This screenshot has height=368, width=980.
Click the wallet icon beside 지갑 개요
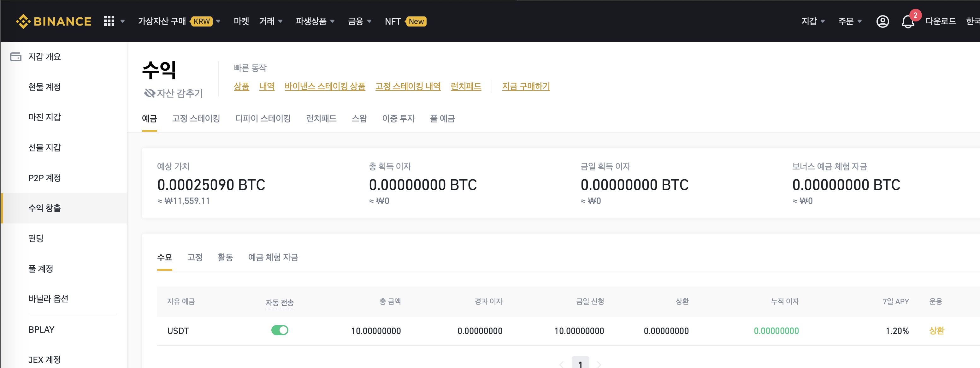click(x=15, y=57)
